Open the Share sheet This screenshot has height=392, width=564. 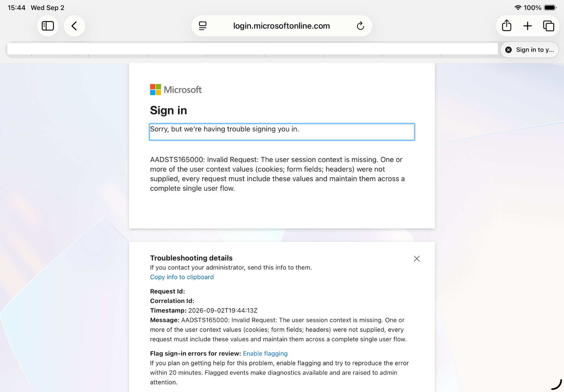pos(507,26)
